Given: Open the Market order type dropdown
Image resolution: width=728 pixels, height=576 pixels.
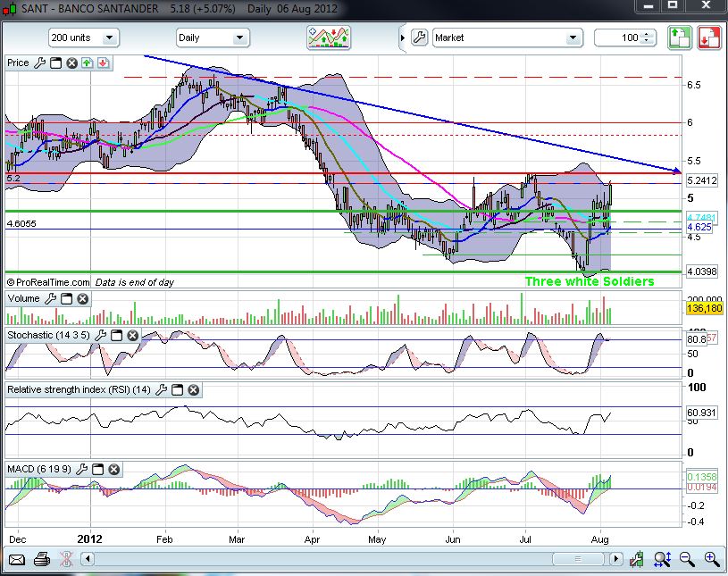Looking at the screenshot, I should coord(507,38).
